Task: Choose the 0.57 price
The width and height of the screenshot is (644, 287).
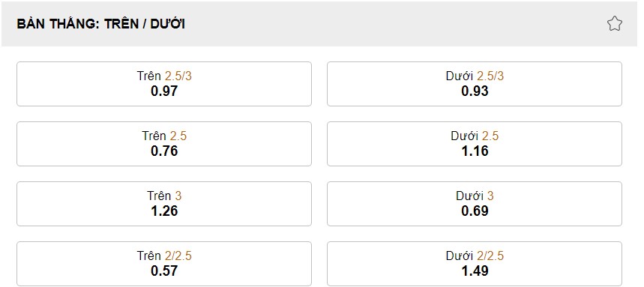Action: (164, 271)
